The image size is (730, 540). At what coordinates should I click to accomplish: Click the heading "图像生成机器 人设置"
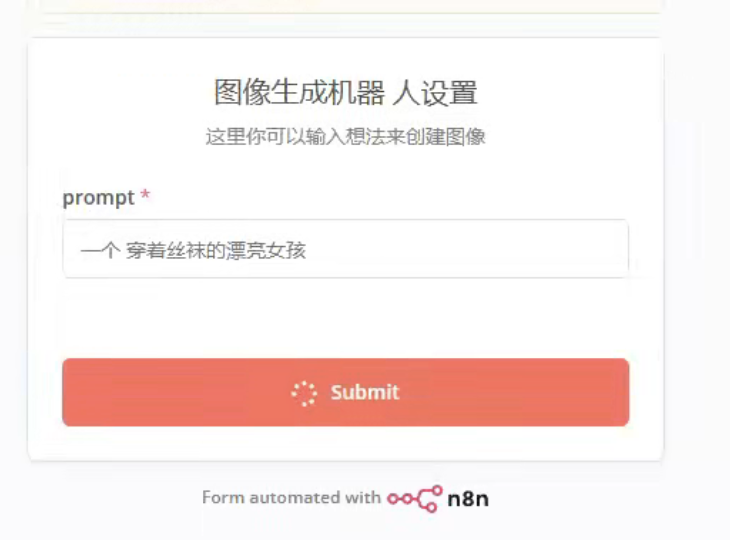(x=345, y=92)
